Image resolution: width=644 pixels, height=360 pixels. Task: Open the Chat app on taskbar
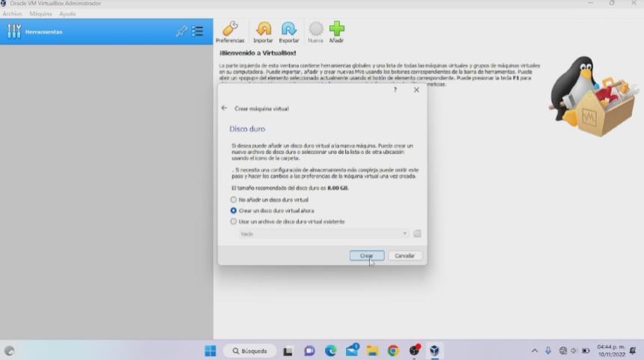309,351
